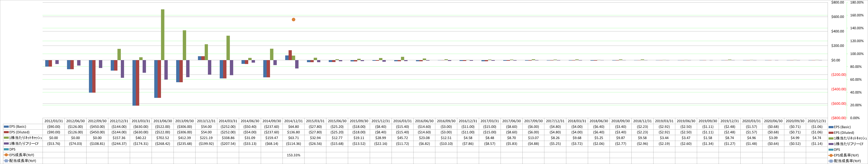
Task: Click the orange EPS growth rate data point
Action: click(293, 20)
